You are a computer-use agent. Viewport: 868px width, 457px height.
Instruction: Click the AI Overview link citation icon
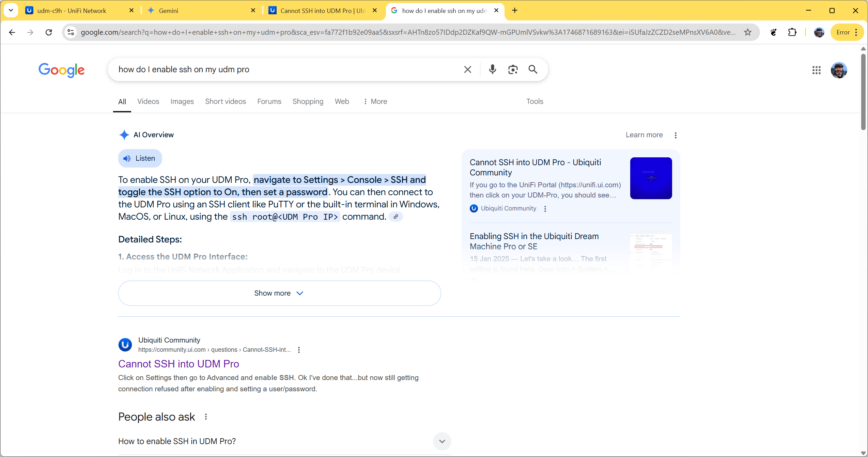tap(396, 217)
